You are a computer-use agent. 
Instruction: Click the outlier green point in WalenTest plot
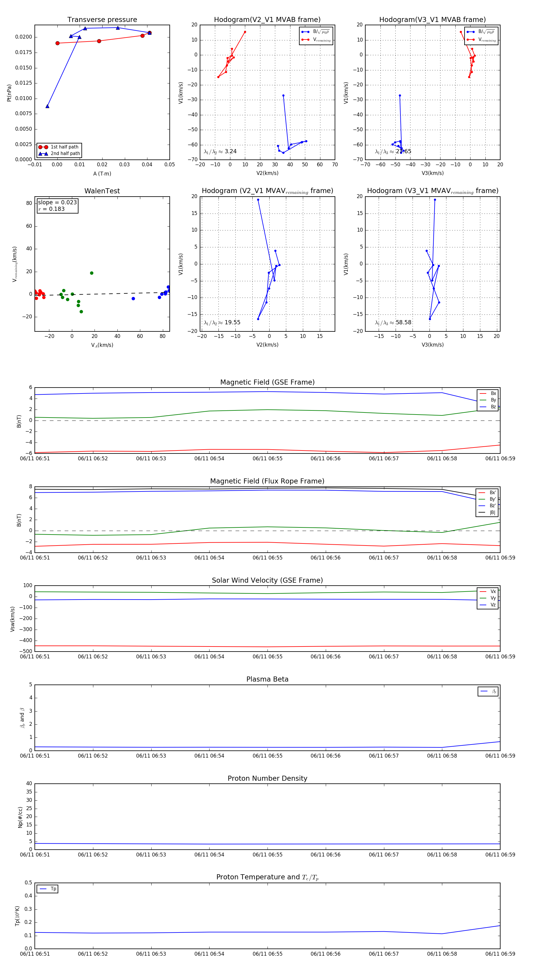pos(92,273)
